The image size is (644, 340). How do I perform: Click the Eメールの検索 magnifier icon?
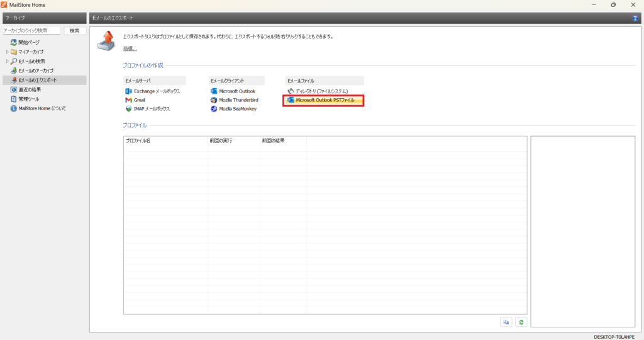coord(14,61)
